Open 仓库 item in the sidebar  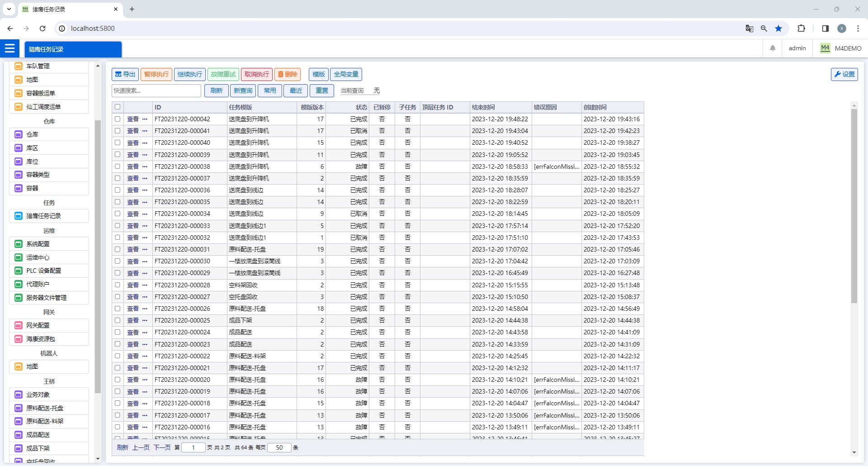tap(49, 134)
